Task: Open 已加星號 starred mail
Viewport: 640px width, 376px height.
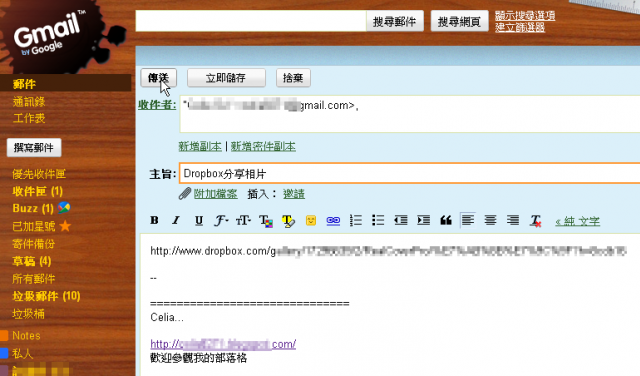Action: click(34, 226)
